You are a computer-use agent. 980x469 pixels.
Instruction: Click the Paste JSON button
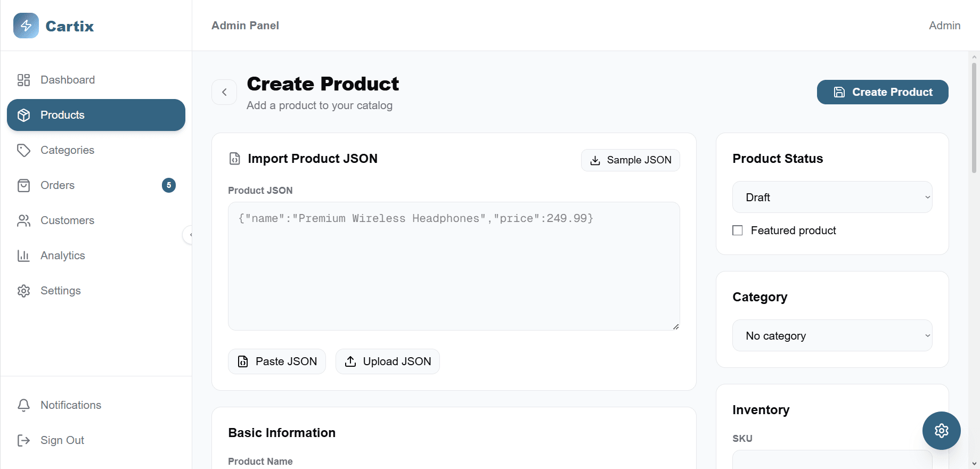(277, 361)
